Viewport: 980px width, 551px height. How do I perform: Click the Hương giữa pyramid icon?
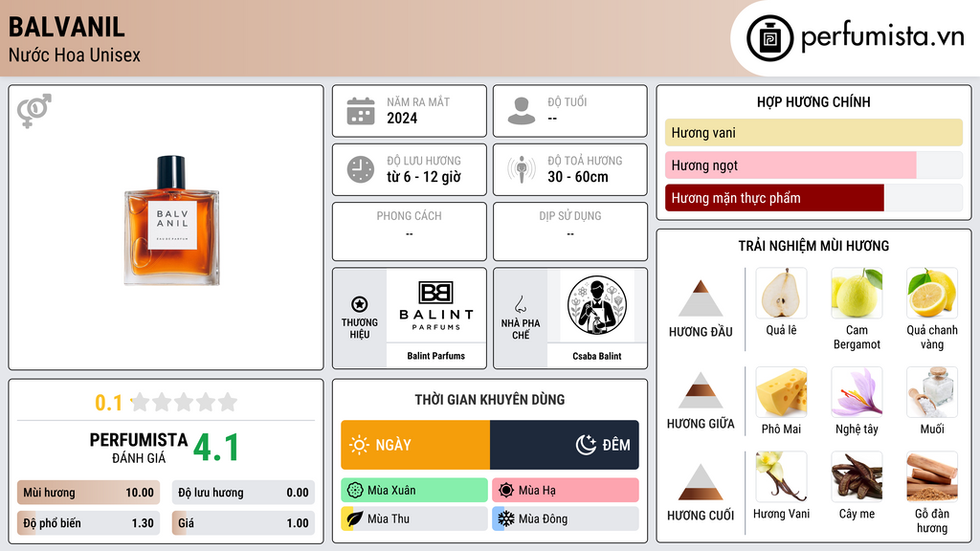(701, 390)
